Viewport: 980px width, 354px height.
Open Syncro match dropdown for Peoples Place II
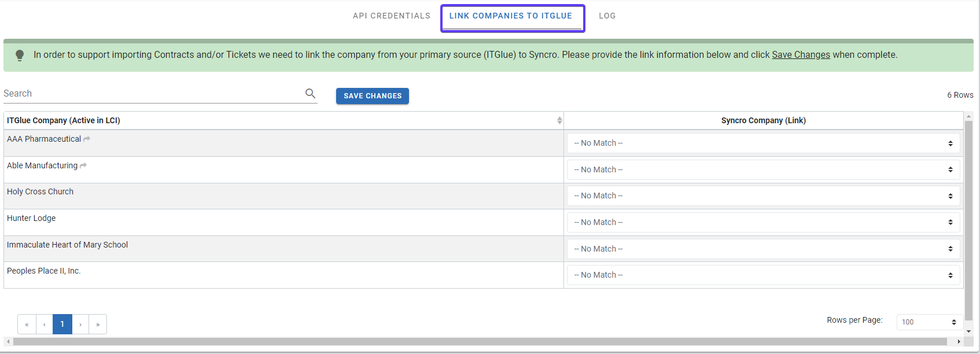pos(763,275)
